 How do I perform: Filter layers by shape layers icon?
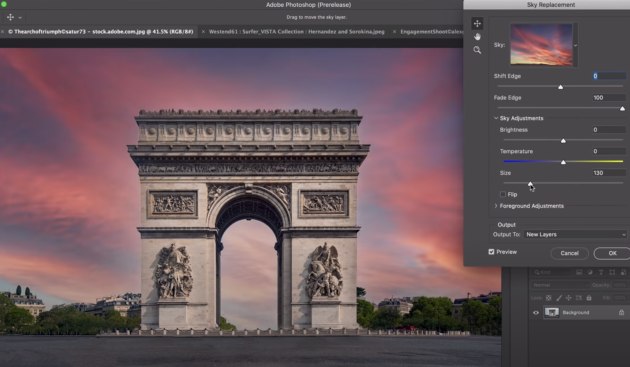point(612,272)
